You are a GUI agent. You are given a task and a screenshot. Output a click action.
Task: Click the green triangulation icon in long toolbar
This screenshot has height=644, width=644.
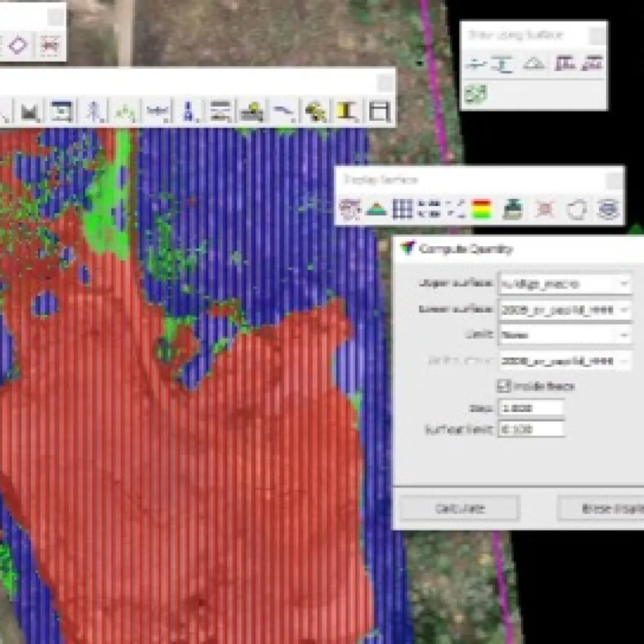(x=126, y=111)
